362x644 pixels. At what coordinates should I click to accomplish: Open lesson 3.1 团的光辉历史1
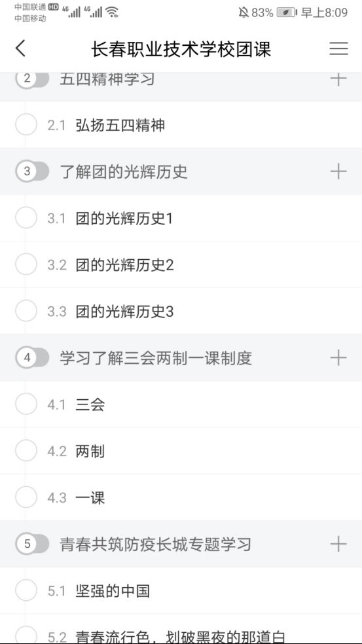coord(181,218)
